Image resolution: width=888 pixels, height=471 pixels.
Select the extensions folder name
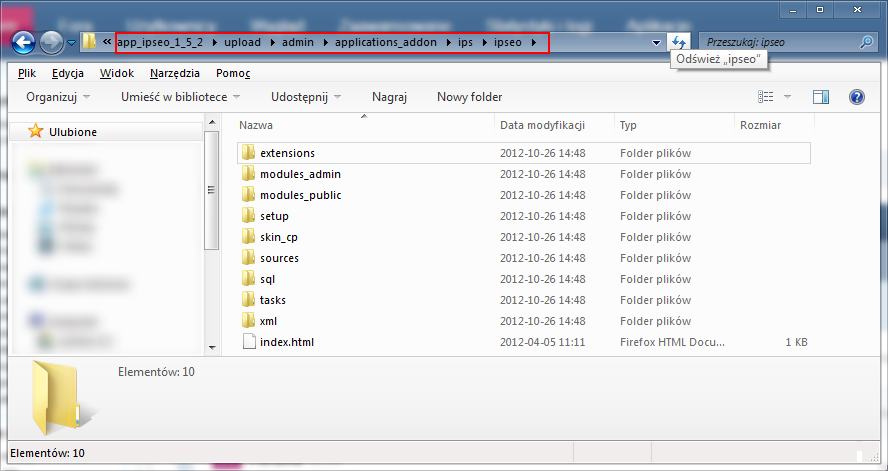pyautogui.click(x=288, y=153)
